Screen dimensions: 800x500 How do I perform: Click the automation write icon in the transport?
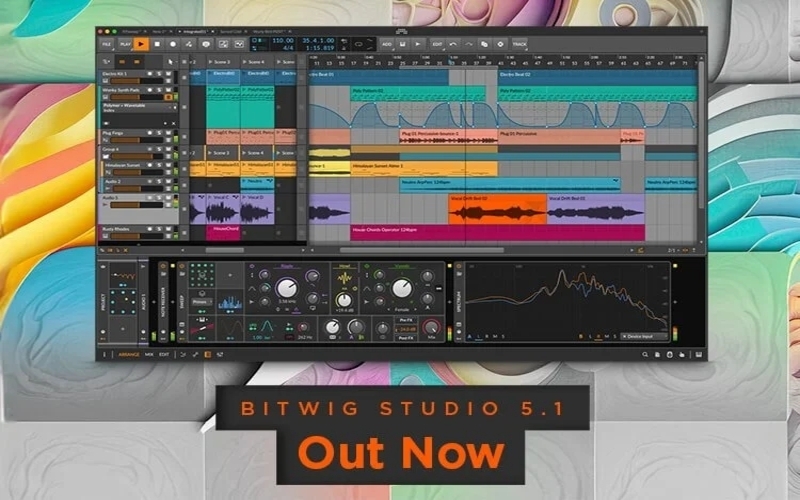189,44
